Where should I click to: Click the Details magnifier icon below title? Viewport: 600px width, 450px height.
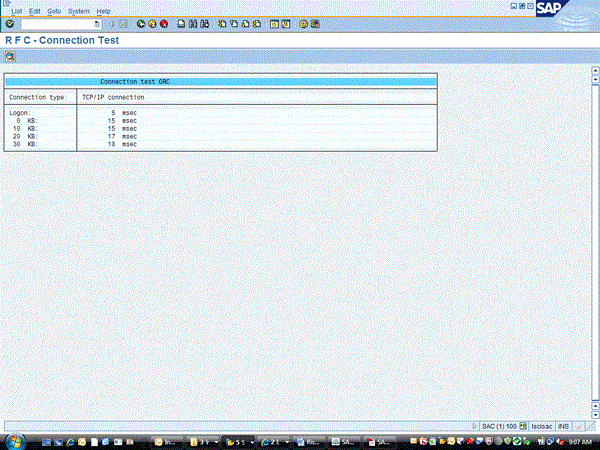(10, 56)
